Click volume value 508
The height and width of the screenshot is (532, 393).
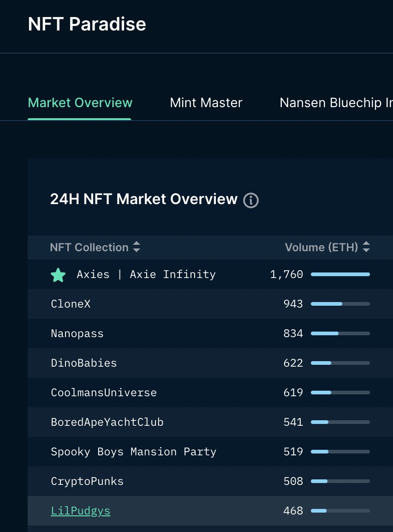point(293,481)
